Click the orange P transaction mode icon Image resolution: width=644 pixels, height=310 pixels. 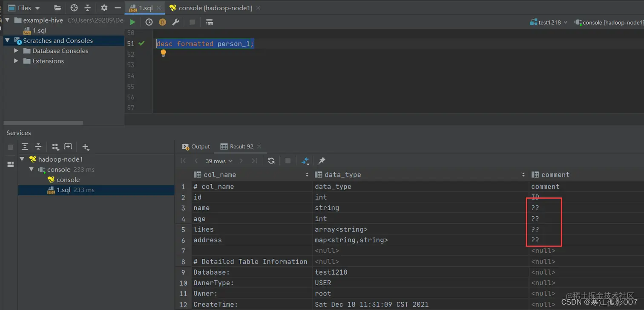[x=162, y=22]
